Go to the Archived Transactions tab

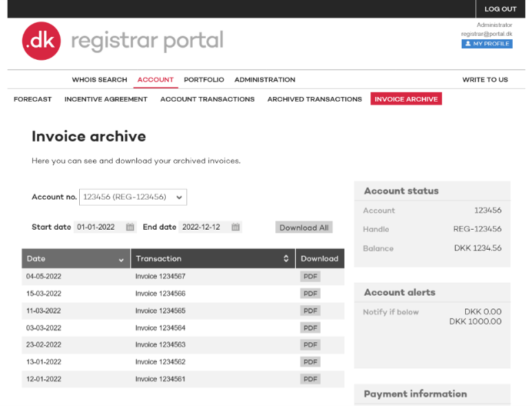coord(315,99)
